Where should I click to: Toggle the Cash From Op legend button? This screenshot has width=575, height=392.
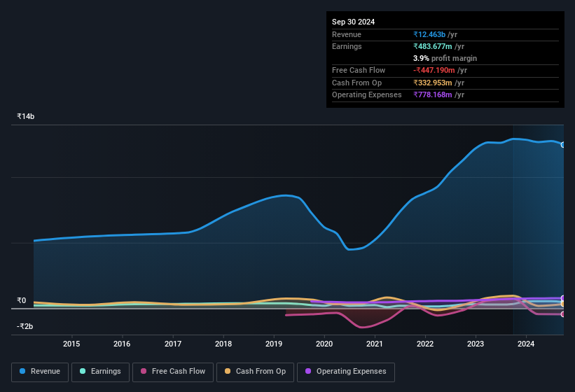[255, 372]
